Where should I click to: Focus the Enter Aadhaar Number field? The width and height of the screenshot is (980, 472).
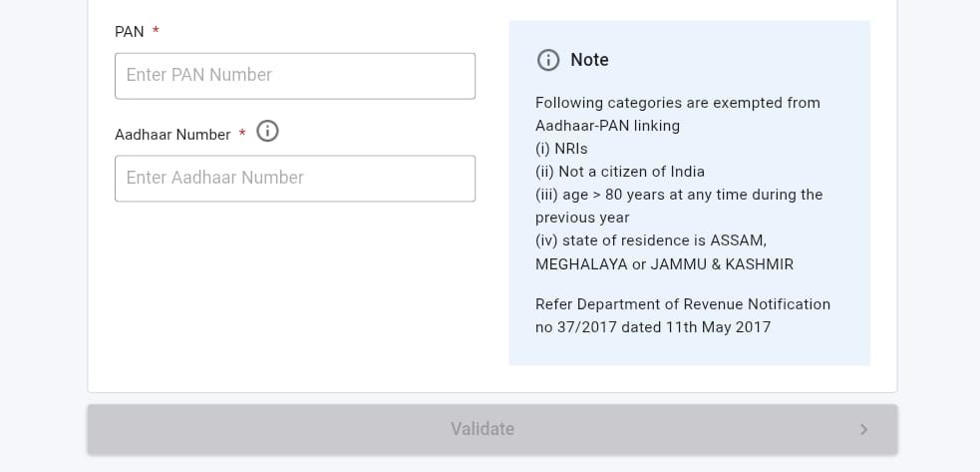(x=294, y=179)
